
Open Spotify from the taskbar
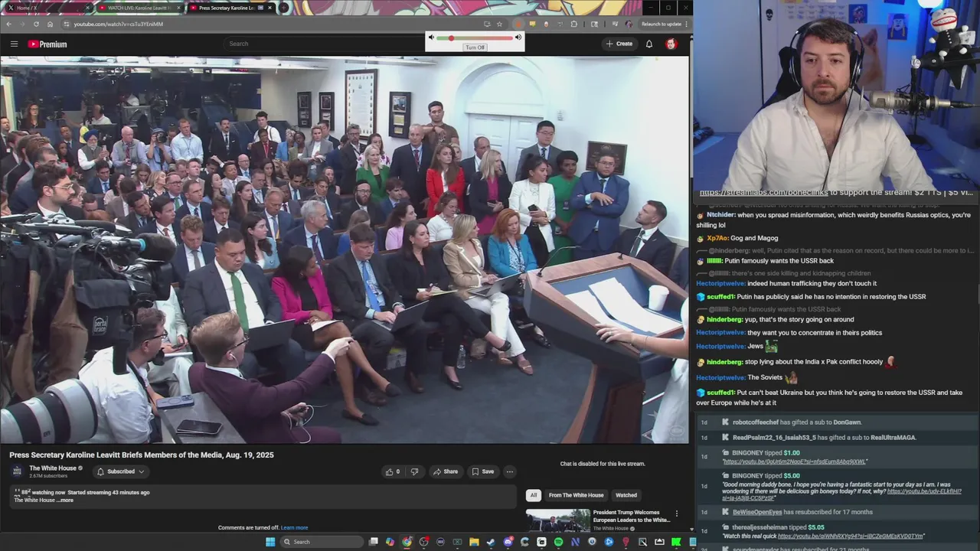point(558,542)
